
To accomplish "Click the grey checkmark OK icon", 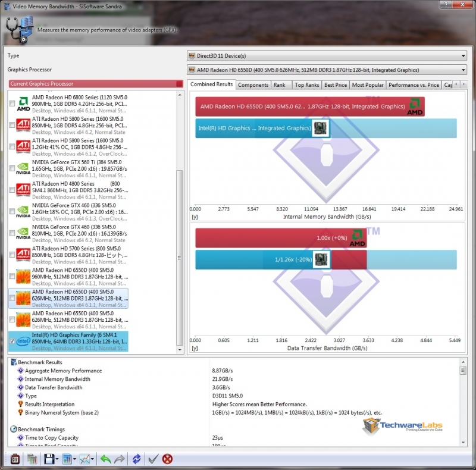I will tap(153, 459).
